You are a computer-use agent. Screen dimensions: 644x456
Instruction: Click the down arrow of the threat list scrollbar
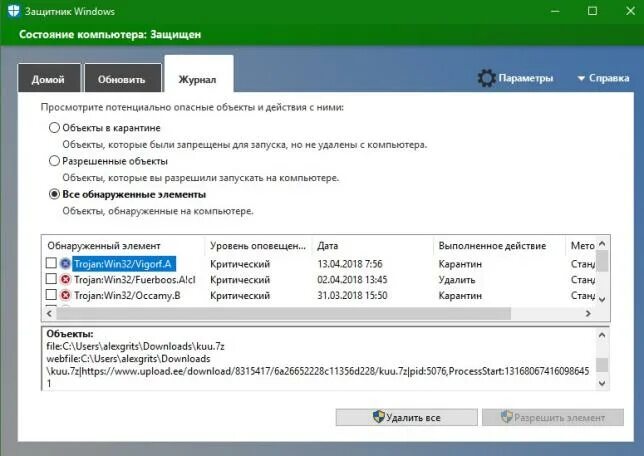pos(602,299)
